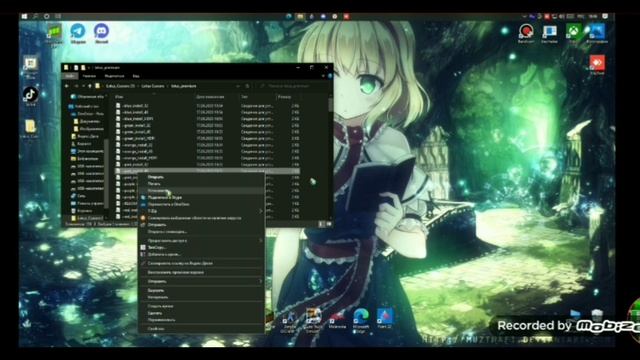Select 'Этот компьютер' in sidebar tree
The height and width of the screenshot is (360, 640).
click(87, 151)
